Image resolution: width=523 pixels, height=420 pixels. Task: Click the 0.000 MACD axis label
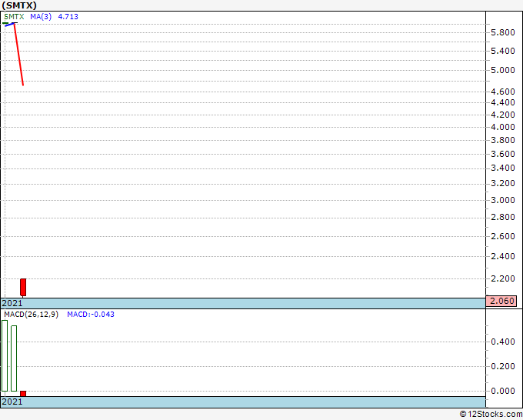[503, 391]
